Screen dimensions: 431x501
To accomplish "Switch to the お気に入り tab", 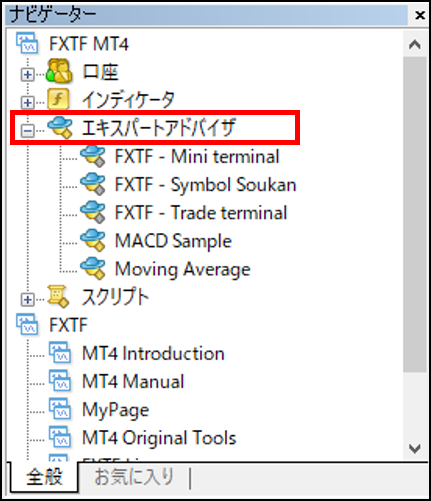I will [134, 477].
